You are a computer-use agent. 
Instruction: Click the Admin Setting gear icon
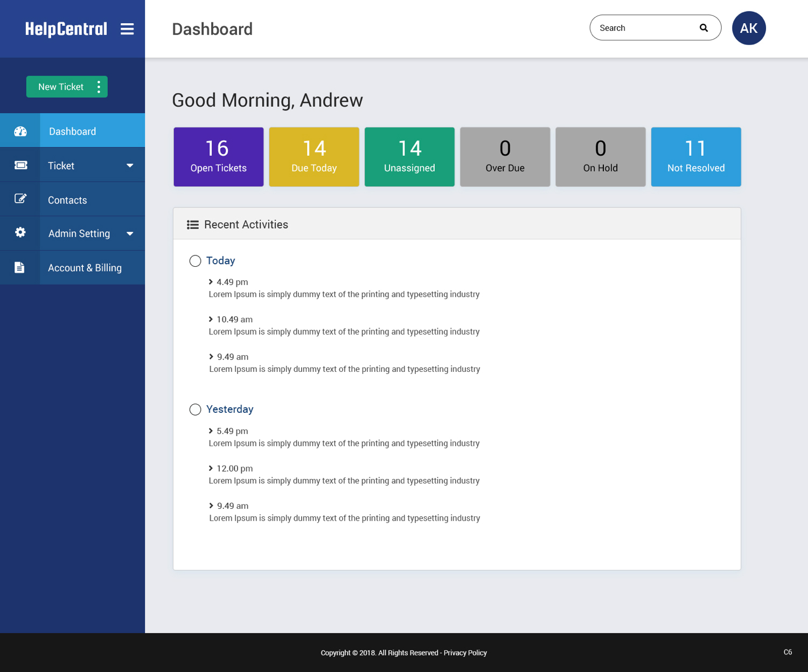(x=20, y=233)
